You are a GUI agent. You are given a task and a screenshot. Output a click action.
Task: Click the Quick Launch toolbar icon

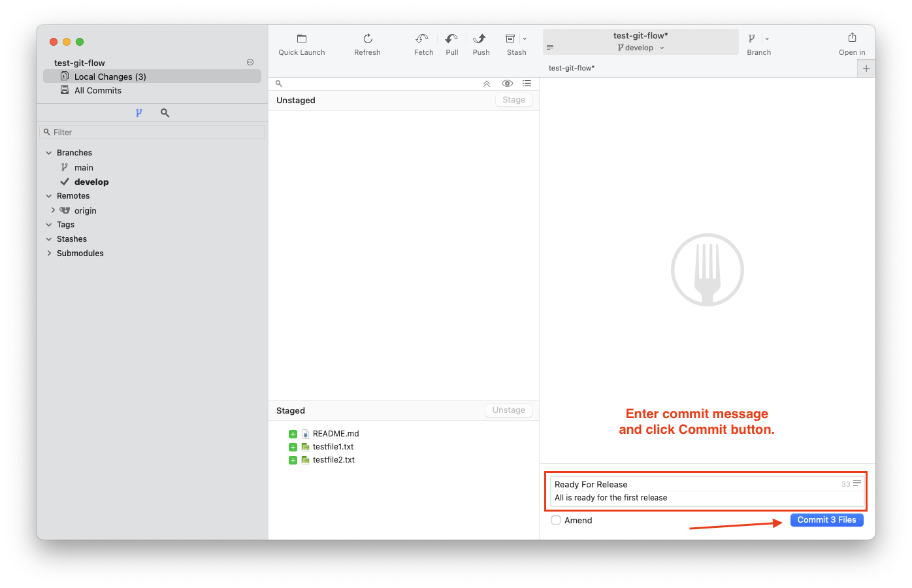(x=301, y=39)
